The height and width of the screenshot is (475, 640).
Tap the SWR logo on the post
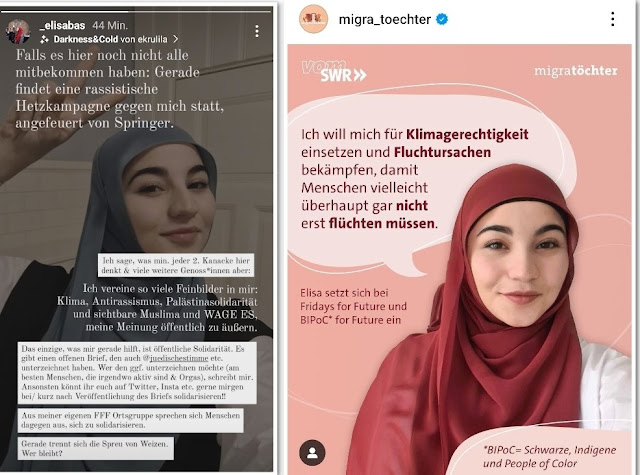334,71
